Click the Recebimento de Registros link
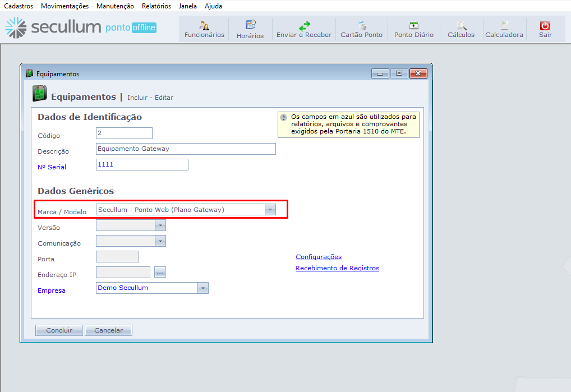571x392 pixels. [x=337, y=268]
